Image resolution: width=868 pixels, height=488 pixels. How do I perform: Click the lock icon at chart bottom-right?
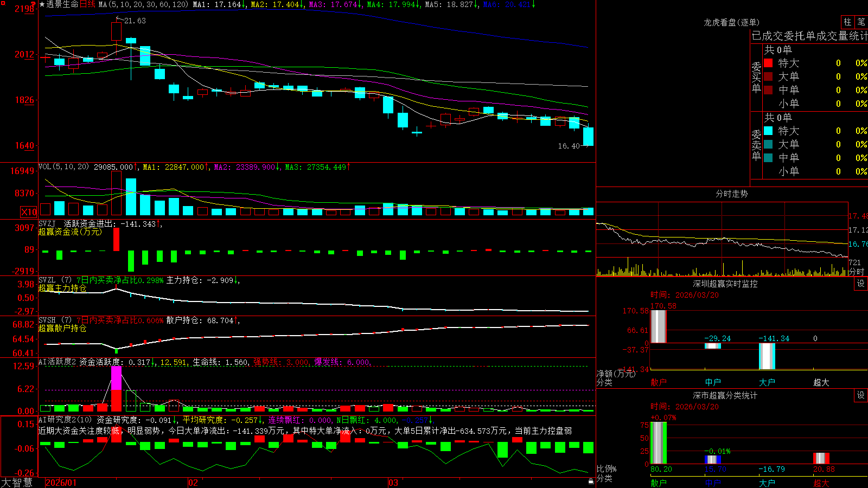[x=591, y=481]
